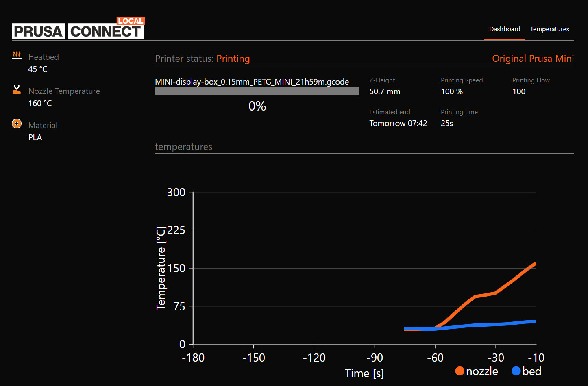588x386 pixels.
Task: Click the Printing time label
Action: [x=459, y=112]
